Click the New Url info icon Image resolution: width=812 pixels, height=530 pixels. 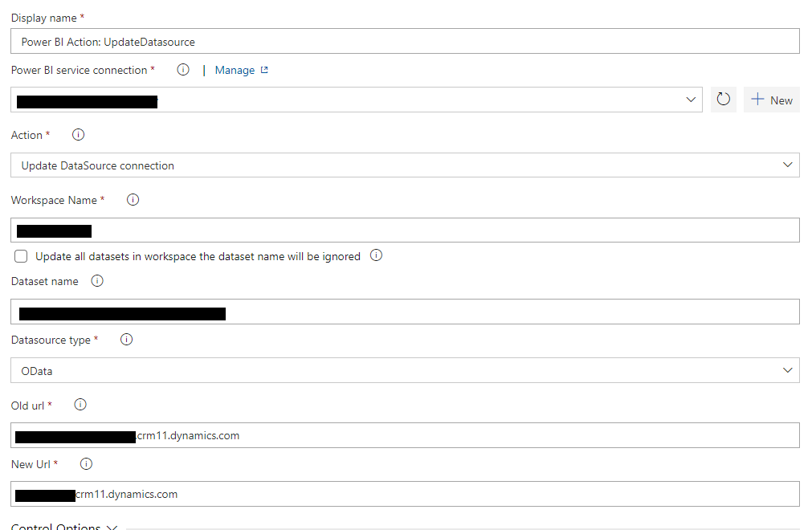point(86,464)
